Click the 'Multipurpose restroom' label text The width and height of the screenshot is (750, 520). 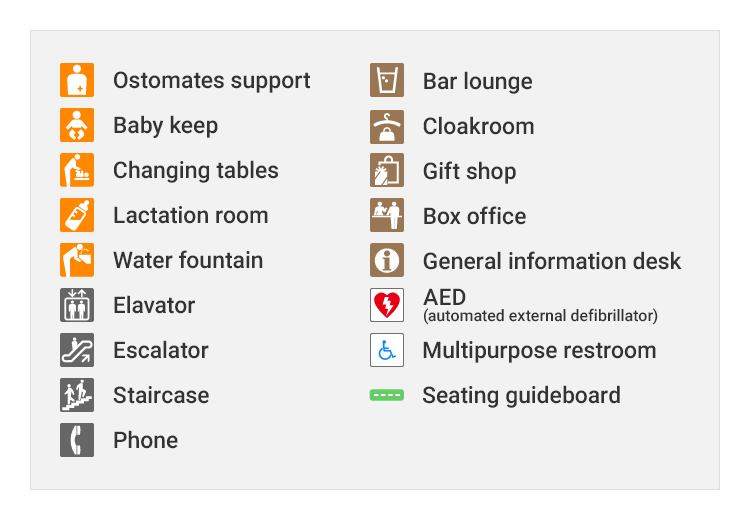point(540,351)
